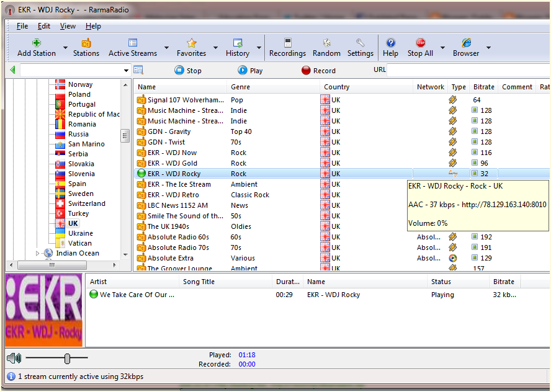Image resolution: width=551 pixels, height=392 pixels.
Task: Select Switzerland in the country tree
Action: click(x=87, y=203)
